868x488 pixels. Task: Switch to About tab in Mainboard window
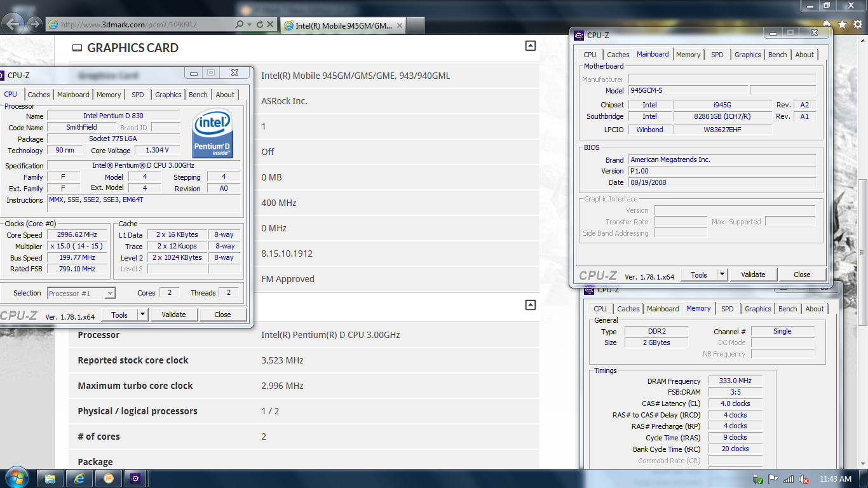point(804,55)
